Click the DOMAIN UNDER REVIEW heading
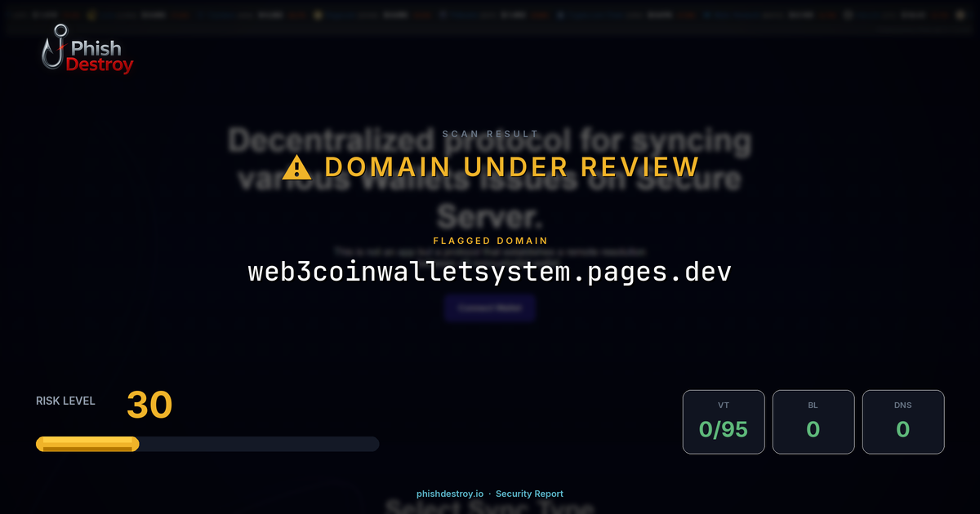The width and height of the screenshot is (980, 514). click(x=512, y=166)
